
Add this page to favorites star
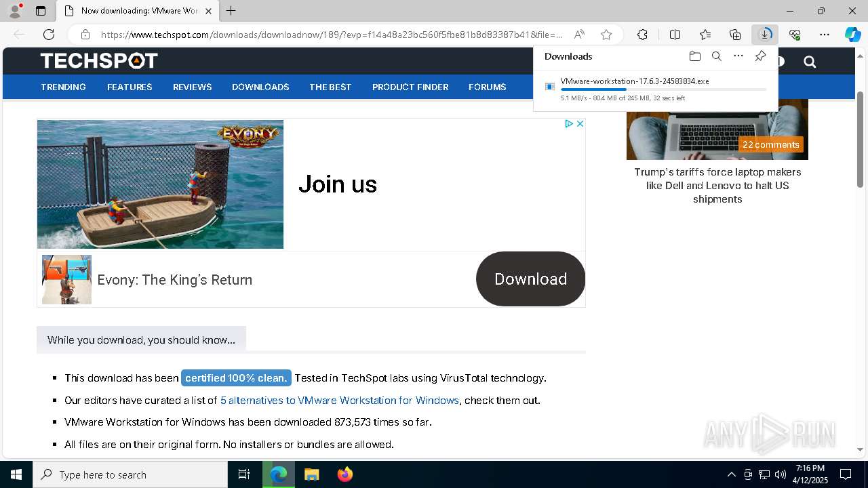606,35
